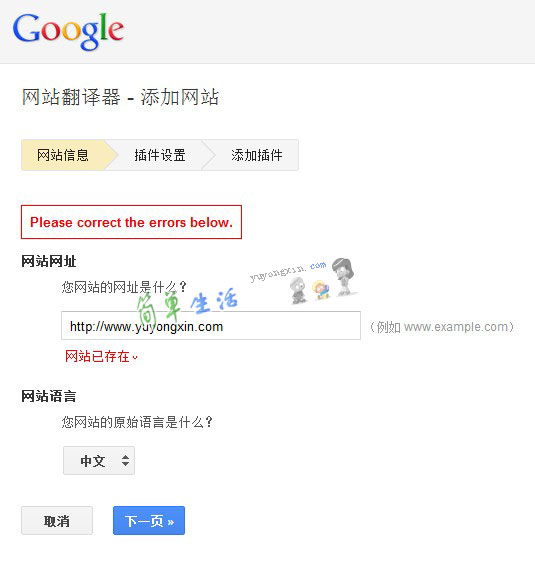Open the 添加插件 step
Image resolution: width=535 pixels, height=562 pixels.
(x=257, y=155)
